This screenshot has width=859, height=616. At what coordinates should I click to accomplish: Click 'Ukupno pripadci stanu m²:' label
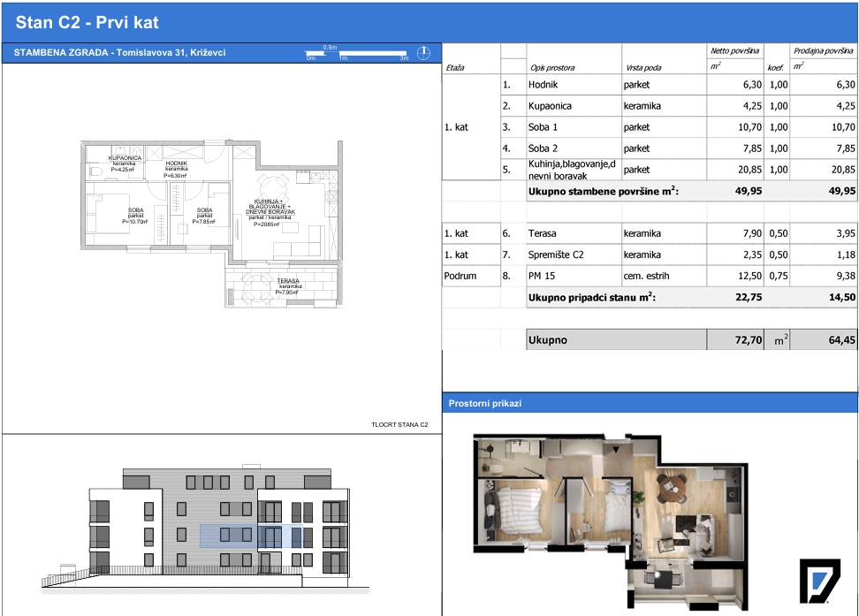[x=591, y=298]
